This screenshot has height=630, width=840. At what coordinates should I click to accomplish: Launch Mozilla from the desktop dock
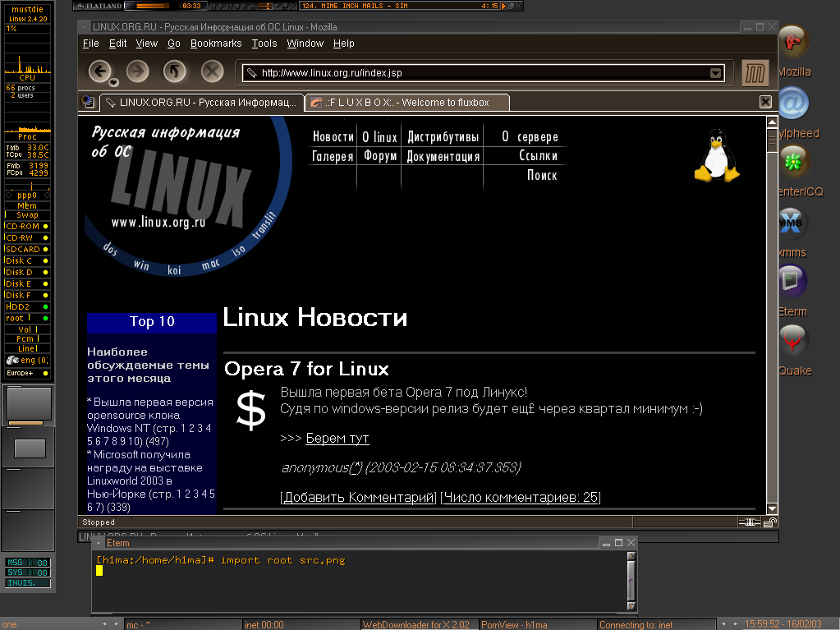tap(793, 42)
